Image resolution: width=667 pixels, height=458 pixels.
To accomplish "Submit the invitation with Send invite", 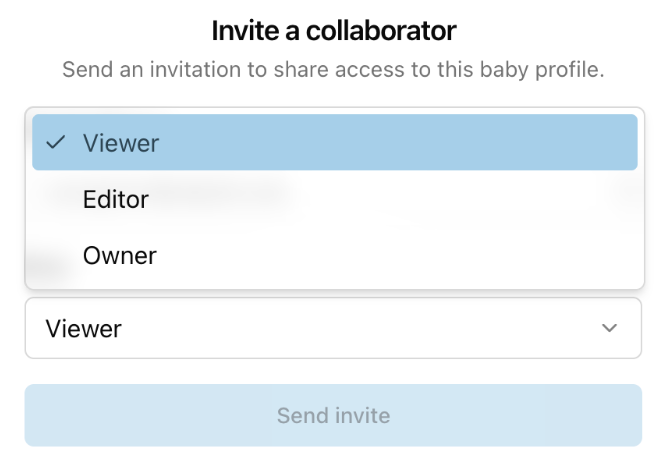I will (333, 415).
